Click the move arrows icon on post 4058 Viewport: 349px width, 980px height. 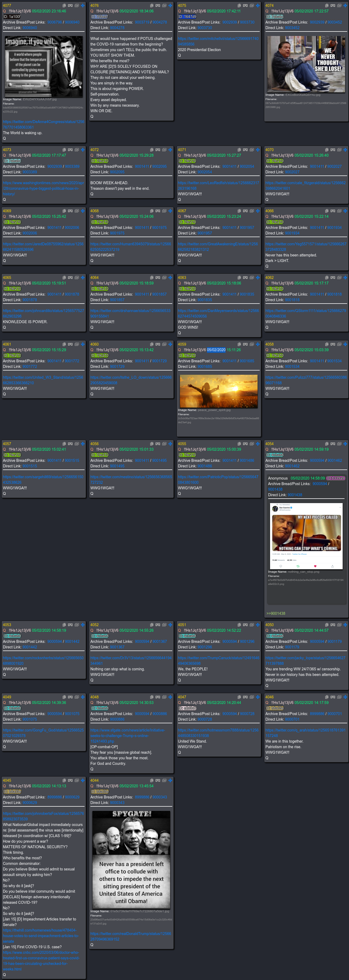[x=345, y=344]
